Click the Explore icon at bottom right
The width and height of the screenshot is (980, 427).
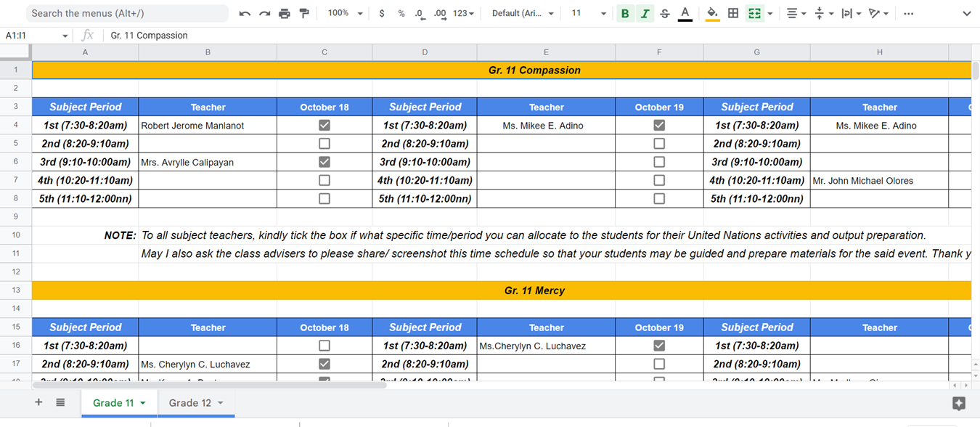click(959, 404)
